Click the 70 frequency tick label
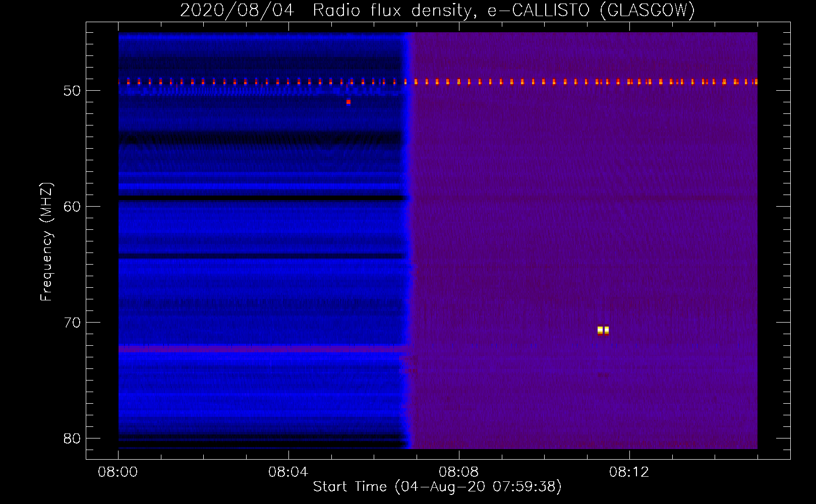Screen dimensions: 816x504 [x=72, y=323]
